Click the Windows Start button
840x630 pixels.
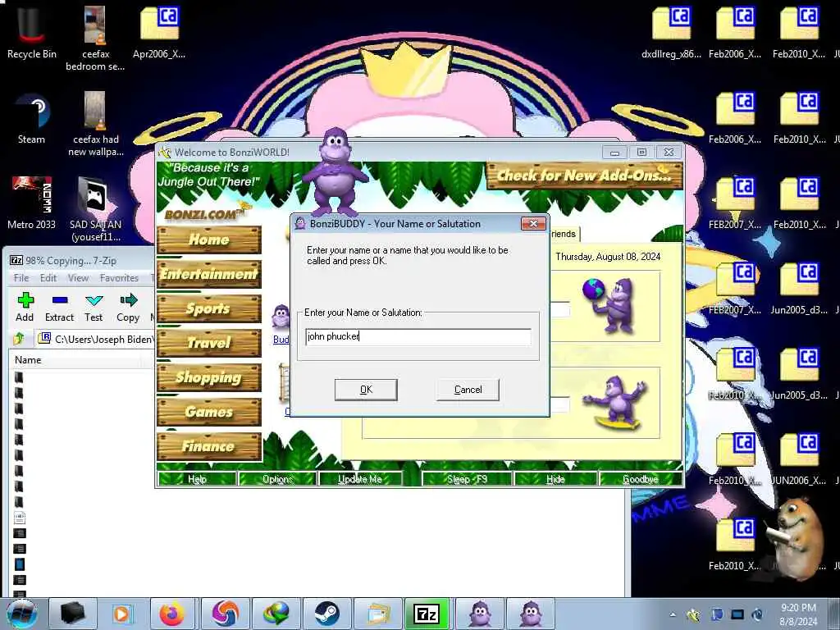click(21, 614)
